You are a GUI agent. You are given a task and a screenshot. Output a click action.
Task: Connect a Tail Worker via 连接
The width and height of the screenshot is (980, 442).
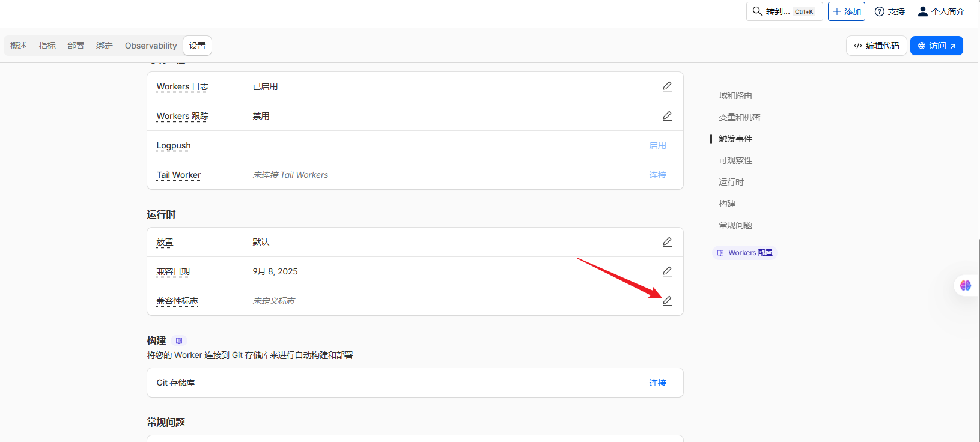pos(657,175)
